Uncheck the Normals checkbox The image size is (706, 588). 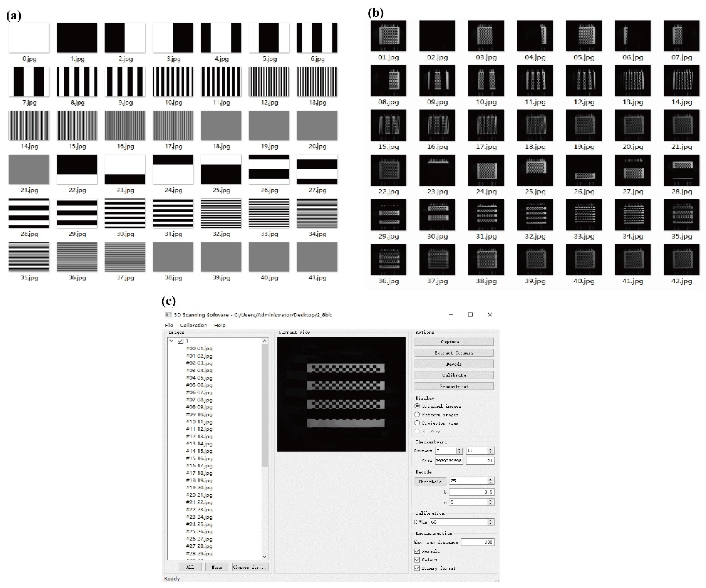point(417,551)
